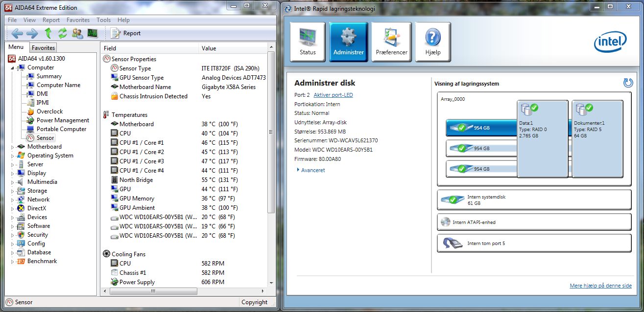
Task: Go back with AIDA64 back arrow
Action: click(18, 33)
